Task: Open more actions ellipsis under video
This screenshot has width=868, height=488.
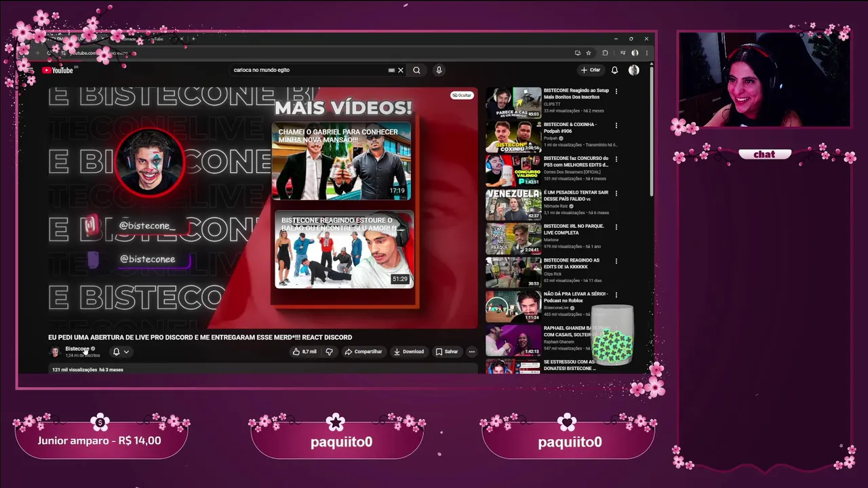Action: click(471, 352)
